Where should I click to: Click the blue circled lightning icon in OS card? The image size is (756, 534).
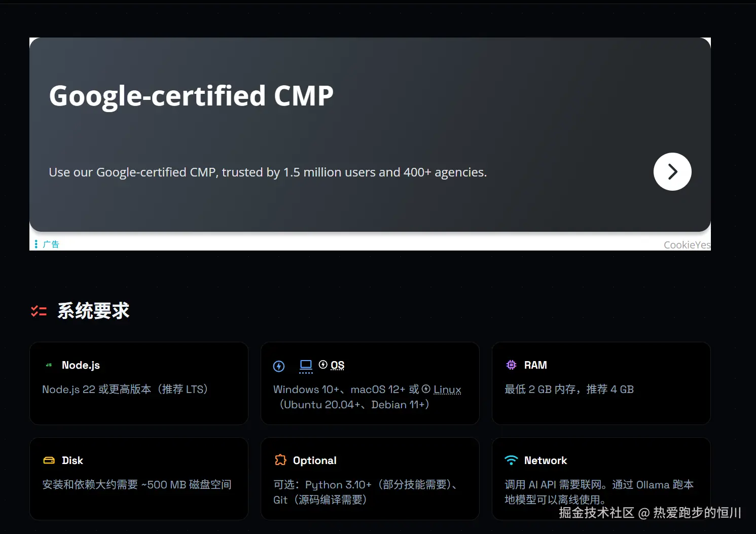click(x=279, y=366)
